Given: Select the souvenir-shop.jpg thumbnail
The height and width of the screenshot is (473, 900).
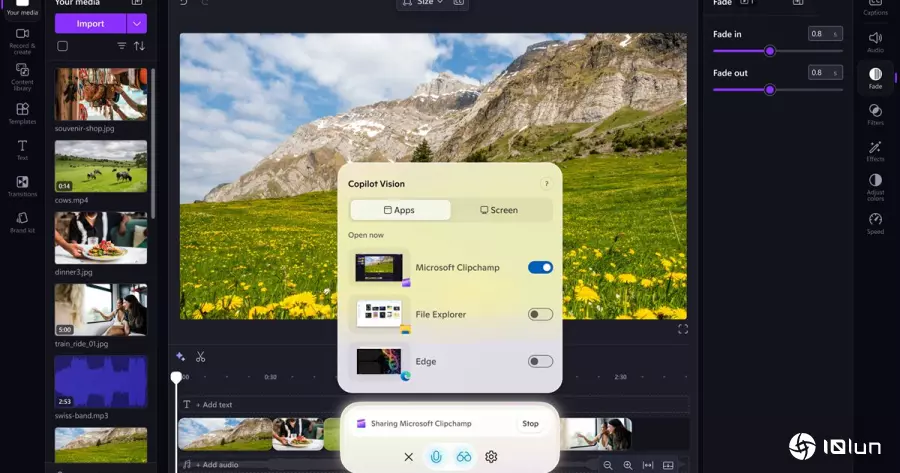Looking at the screenshot, I should pyautogui.click(x=101, y=94).
